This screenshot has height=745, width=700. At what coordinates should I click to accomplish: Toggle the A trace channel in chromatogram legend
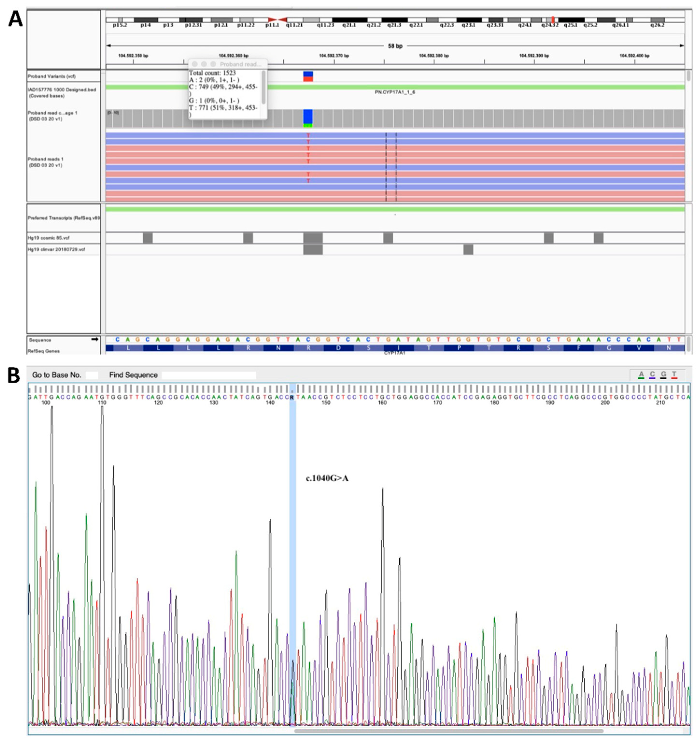pos(641,374)
